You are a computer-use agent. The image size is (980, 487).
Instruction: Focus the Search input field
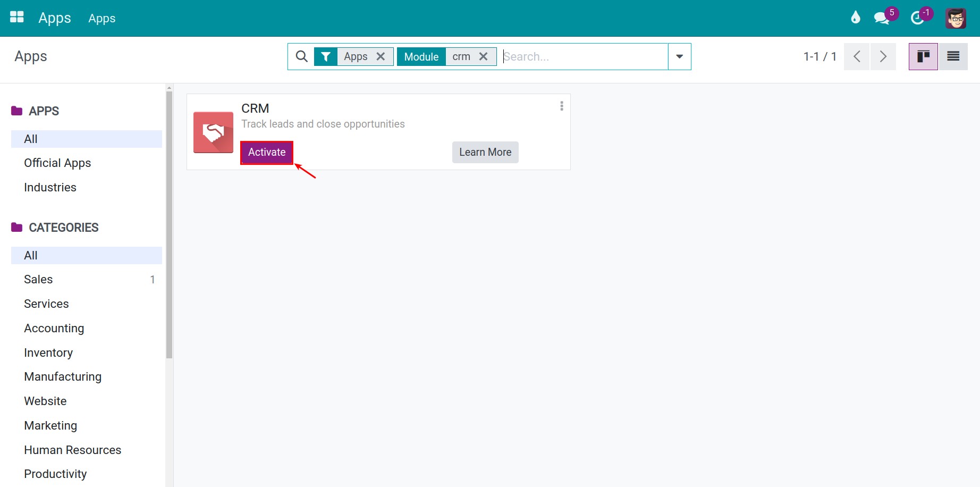point(584,56)
